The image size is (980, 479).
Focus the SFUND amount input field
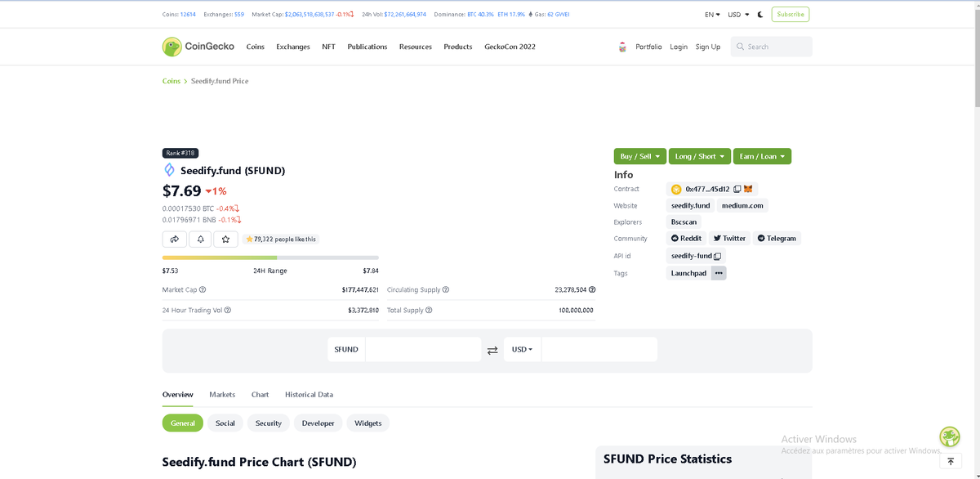point(423,349)
